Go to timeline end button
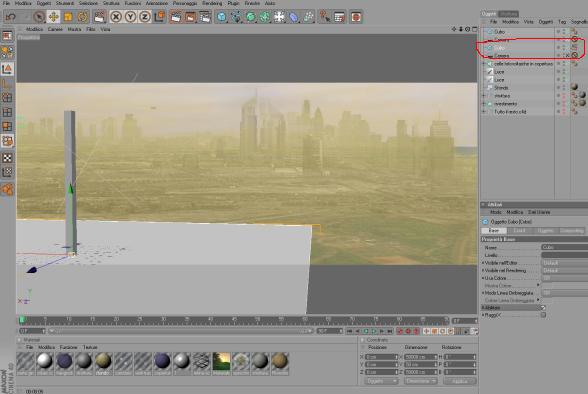This screenshot has width=588, height=394. (x=390, y=331)
